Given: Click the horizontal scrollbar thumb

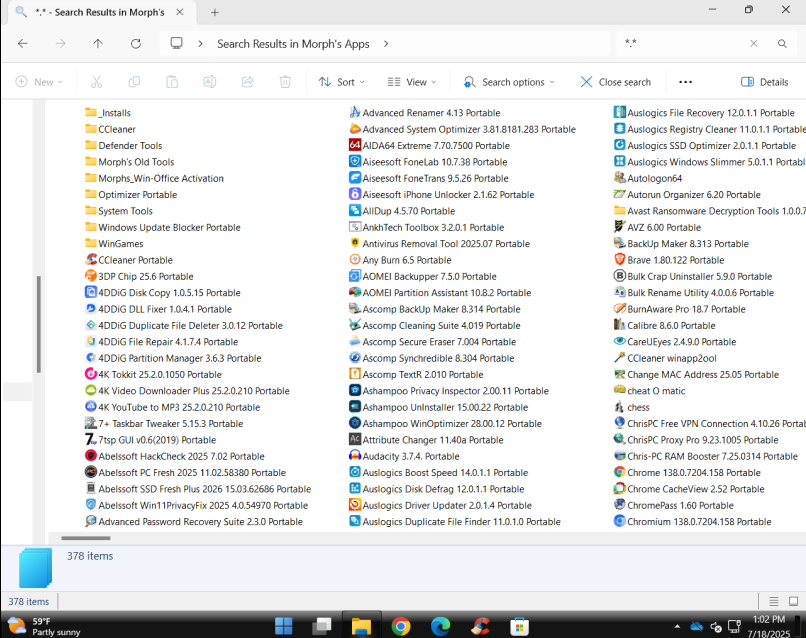Looking at the screenshot, I should point(86,538).
